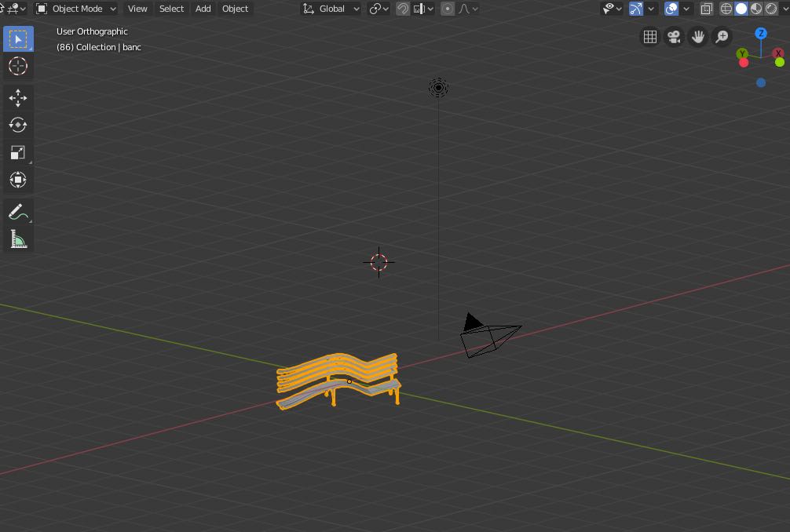Toggle orthographic/perspective with the grid icon
Screen dimensions: 790x532
[x=650, y=37]
